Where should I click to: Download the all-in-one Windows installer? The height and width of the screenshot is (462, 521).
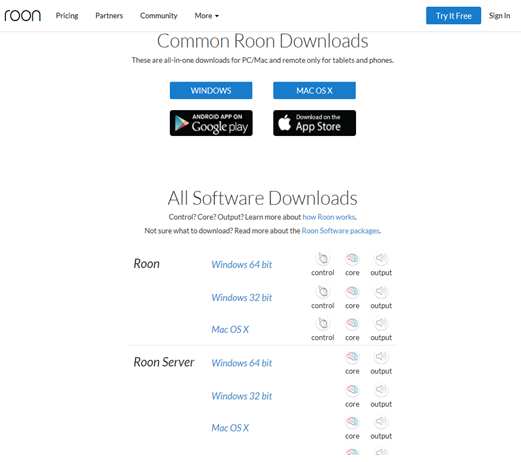click(211, 90)
